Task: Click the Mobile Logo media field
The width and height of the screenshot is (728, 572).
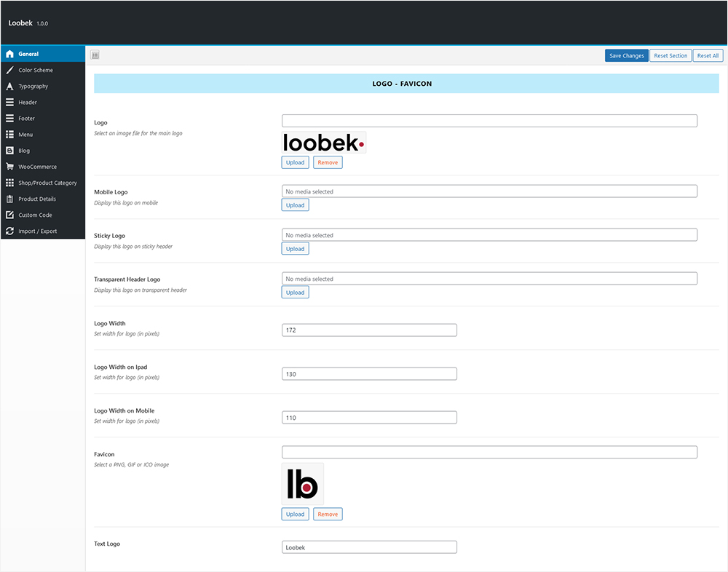Action: [x=489, y=191]
